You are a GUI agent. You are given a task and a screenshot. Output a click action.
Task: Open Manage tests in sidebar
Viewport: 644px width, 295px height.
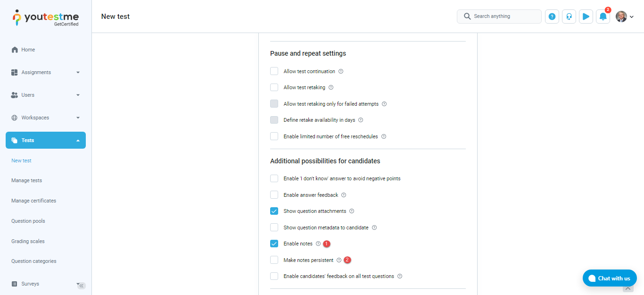[27, 180]
